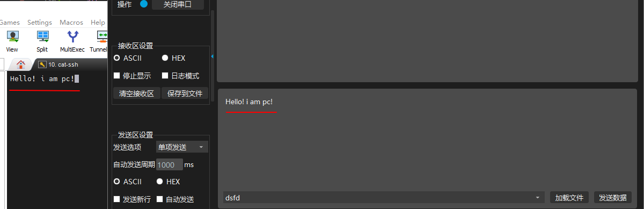Go to the home tab icon
The height and width of the screenshot is (209, 644).
pyautogui.click(x=21, y=64)
